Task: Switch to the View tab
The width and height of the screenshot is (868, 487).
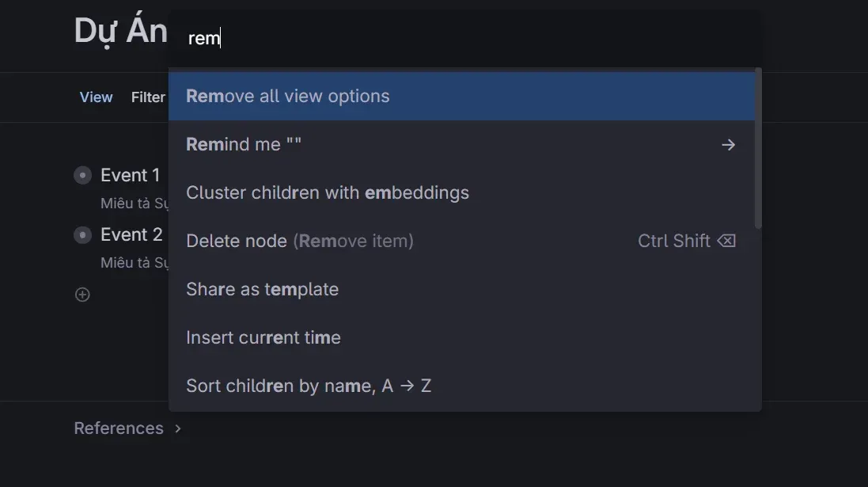Action: (96, 97)
